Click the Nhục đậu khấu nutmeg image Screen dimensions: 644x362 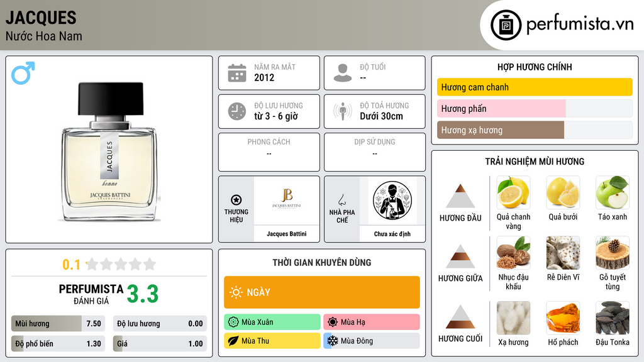[x=513, y=253]
